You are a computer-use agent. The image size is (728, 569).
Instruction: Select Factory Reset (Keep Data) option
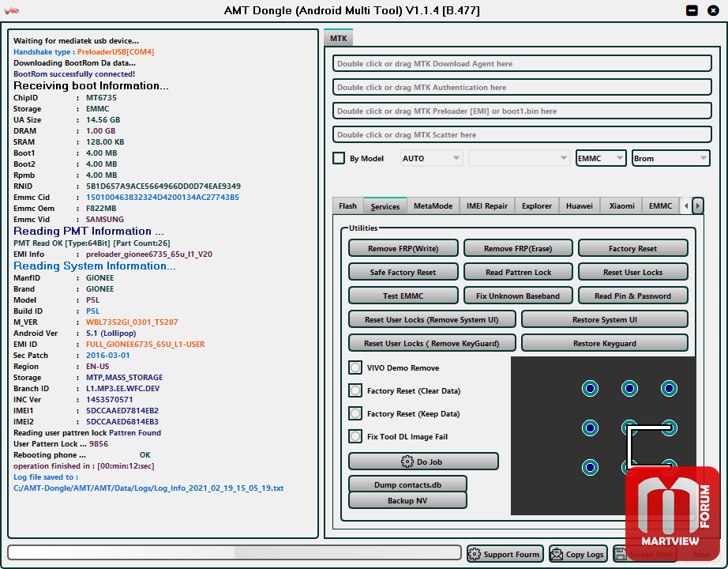pyautogui.click(x=355, y=413)
